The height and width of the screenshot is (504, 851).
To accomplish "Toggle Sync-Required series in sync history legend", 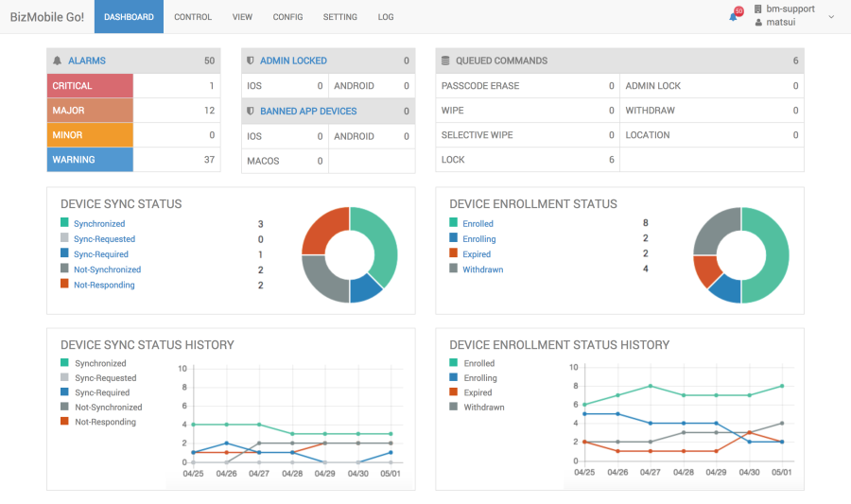I will pyautogui.click(x=96, y=392).
